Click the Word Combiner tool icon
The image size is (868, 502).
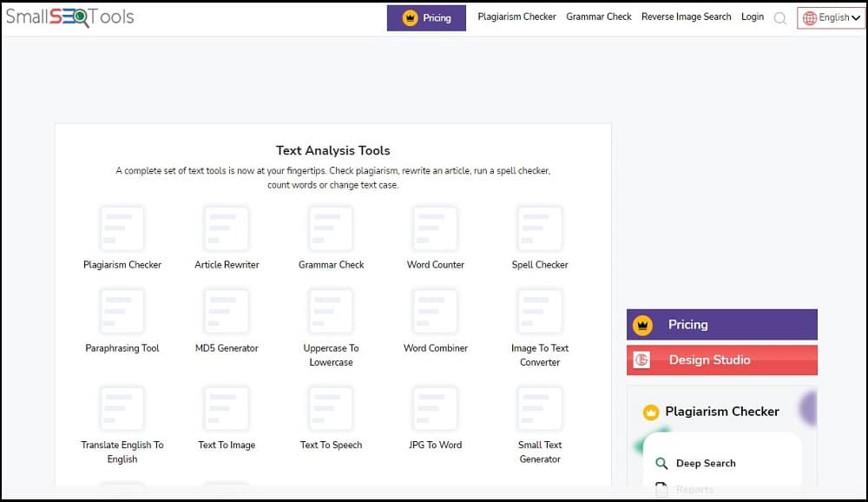click(436, 312)
